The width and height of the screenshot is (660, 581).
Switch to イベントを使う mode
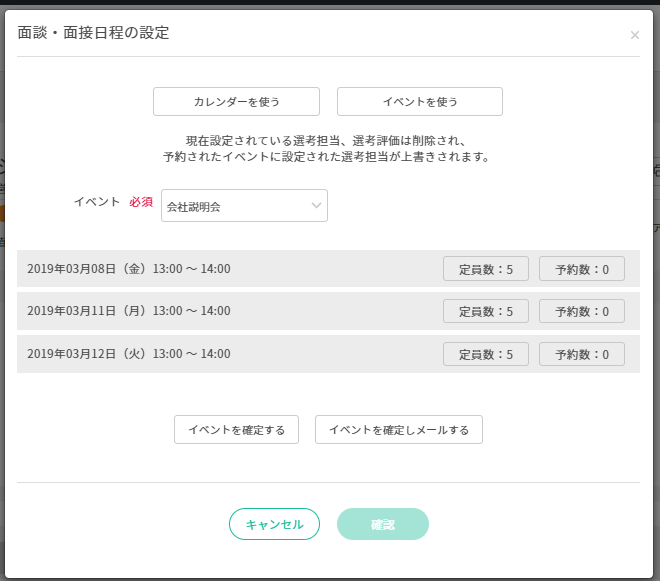(419, 102)
